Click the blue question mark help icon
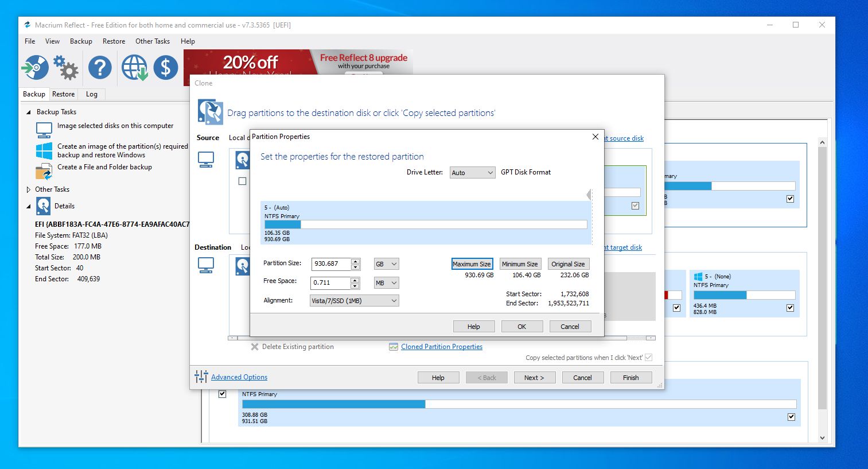 [x=100, y=68]
